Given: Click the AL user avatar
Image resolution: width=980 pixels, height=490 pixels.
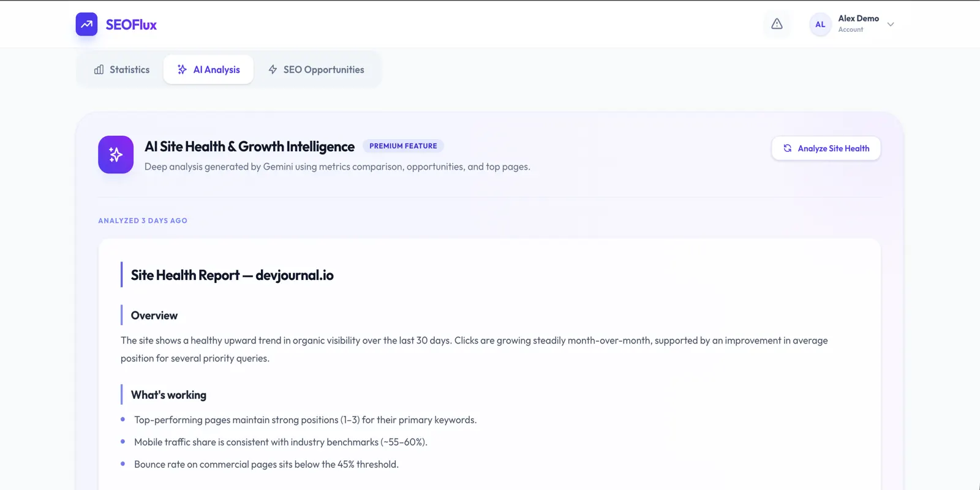Looking at the screenshot, I should pyautogui.click(x=820, y=24).
